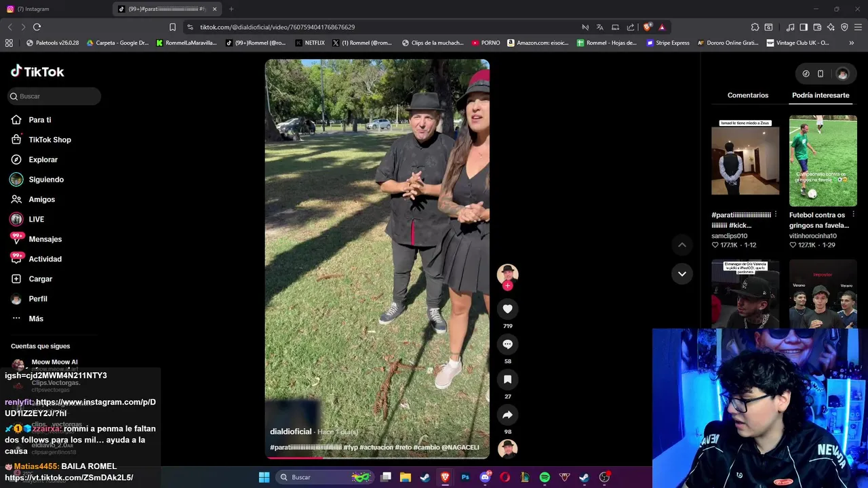Open the comments bubble showing 58
The height and width of the screenshot is (488, 868).
pos(507,344)
